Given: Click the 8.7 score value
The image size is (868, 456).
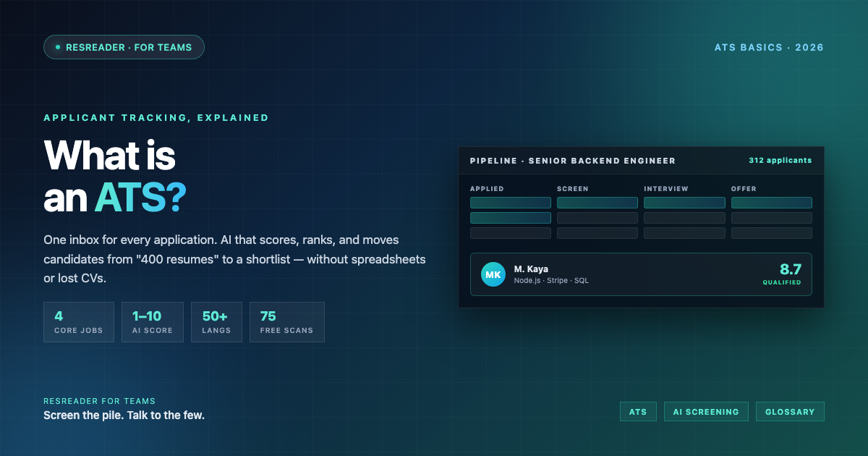Looking at the screenshot, I should tap(790, 269).
